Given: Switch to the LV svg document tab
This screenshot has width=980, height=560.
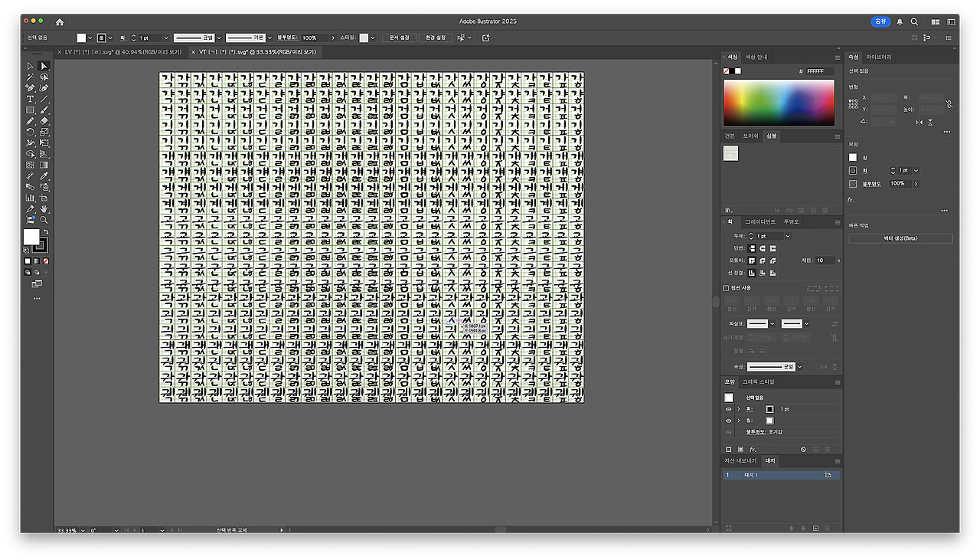Looking at the screenshot, I should (x=122, y=52).
